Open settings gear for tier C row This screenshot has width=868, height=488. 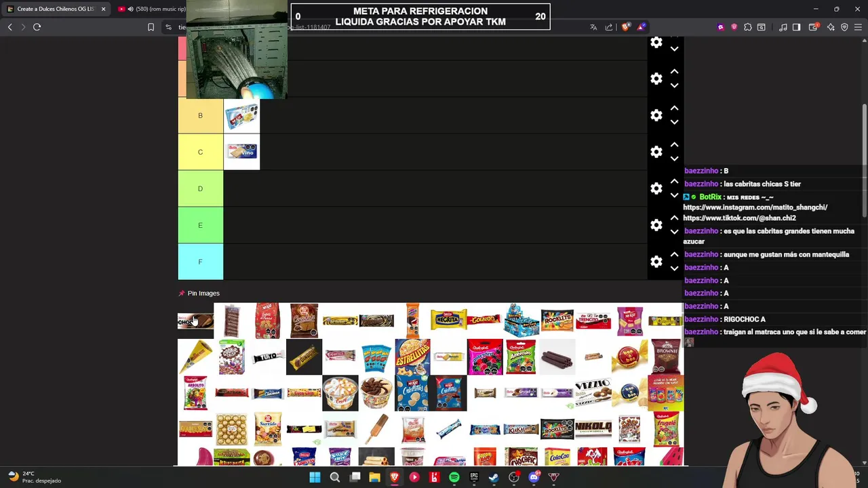[656, 152]
